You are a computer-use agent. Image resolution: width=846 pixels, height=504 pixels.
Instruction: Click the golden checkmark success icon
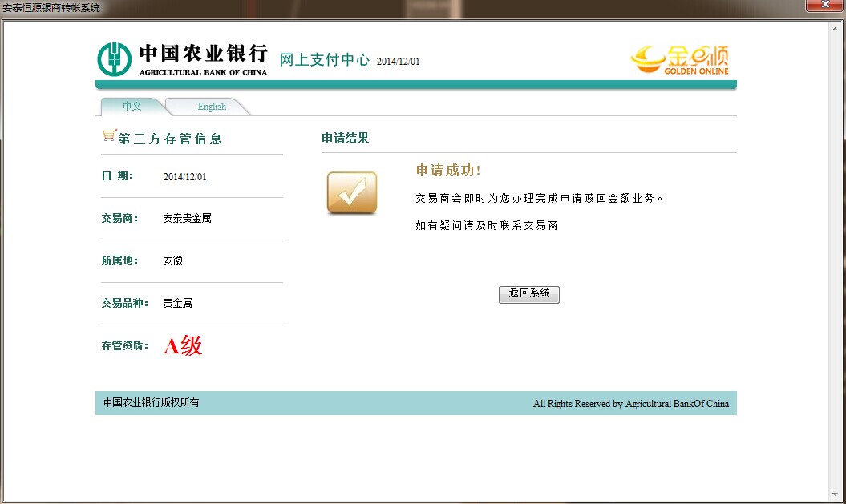tap(352, 192)
